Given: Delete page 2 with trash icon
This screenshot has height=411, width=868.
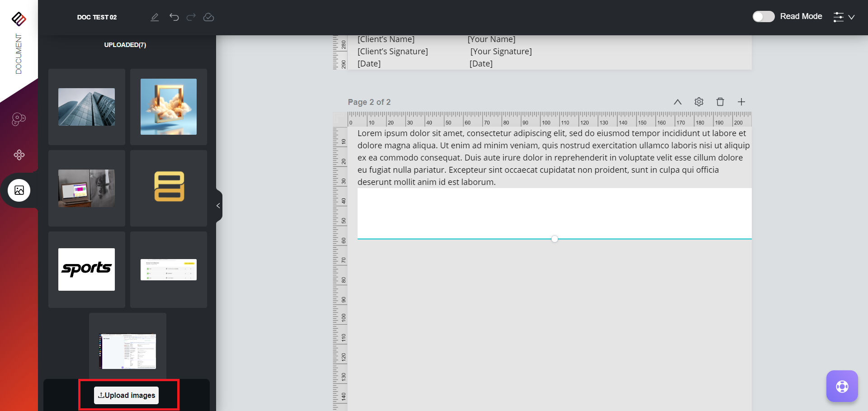Looking at the screenshot, I should 720,102.
